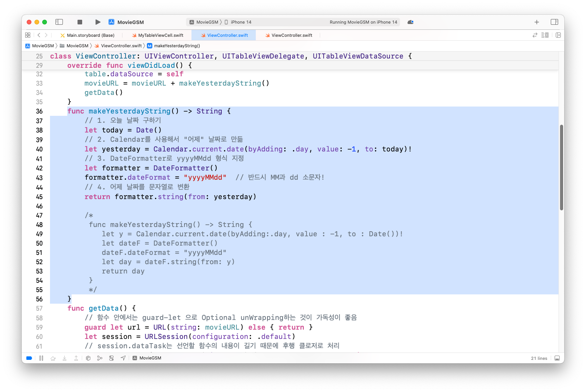Click the Step Out debug button
Viewport: 586px width, 392px height.
(x=76, y=358)
